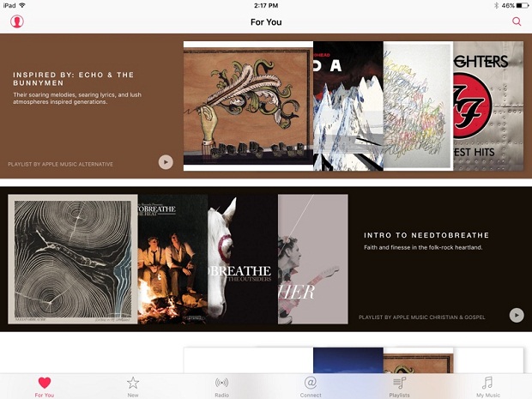Viewport: 532px width, 399px height.
Task: Select The Heat campfire album cover
Action: coord(173,259)
